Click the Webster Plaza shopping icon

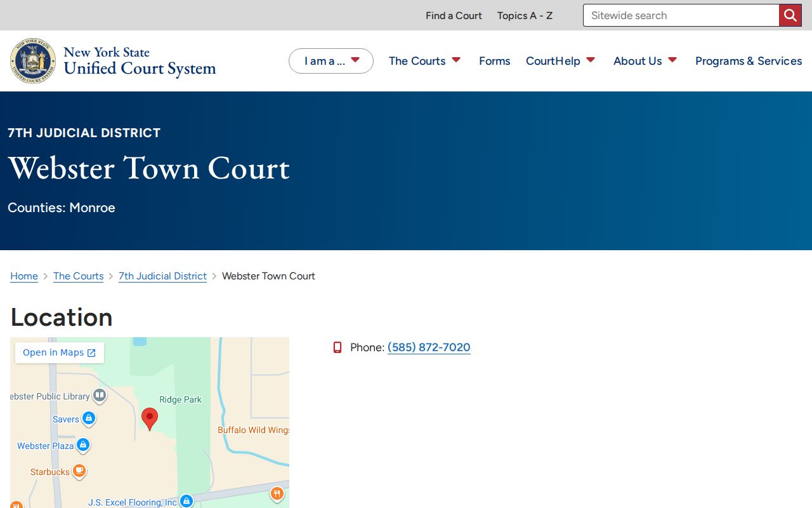[x=83, y=445]
